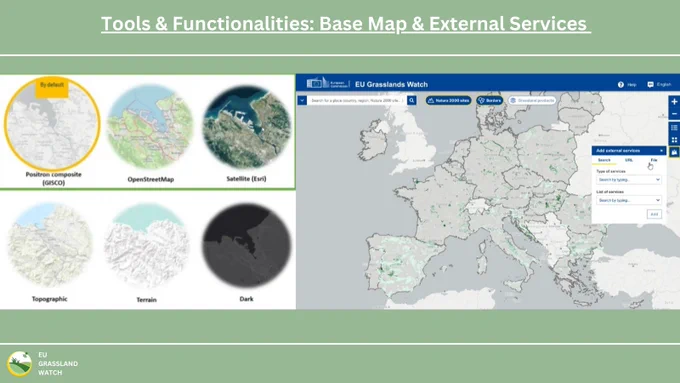
Task: Zoom in with the plus button
Action: [674, 101]
